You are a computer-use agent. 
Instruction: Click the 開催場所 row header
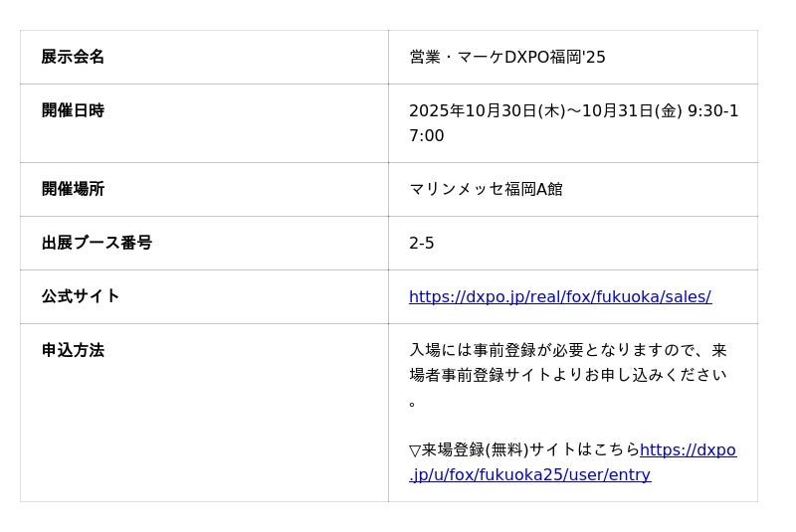pyautogui.click(x=73, y=189)
